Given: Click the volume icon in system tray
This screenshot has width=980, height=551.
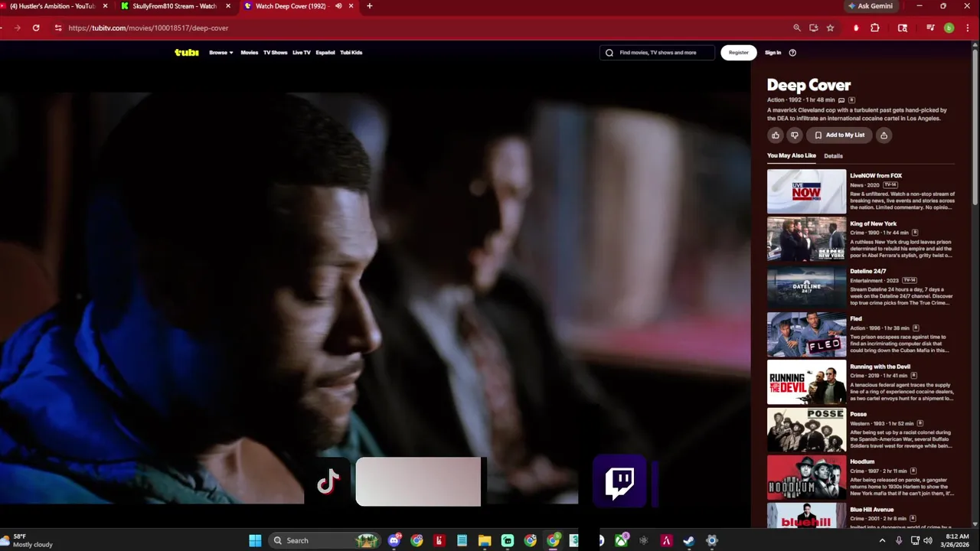Looking at the screenshot, I should (928, 540).
